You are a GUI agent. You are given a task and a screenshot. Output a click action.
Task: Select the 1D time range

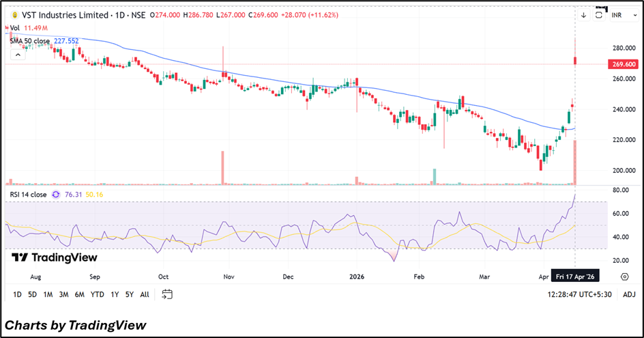tap(17, 294)
